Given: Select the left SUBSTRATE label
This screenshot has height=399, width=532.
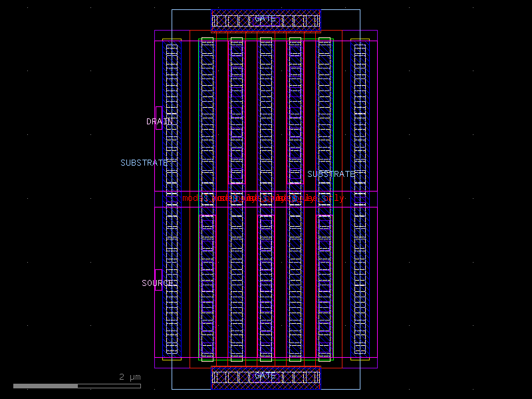Looking at the screenshot, I should (x=144, y=162).
